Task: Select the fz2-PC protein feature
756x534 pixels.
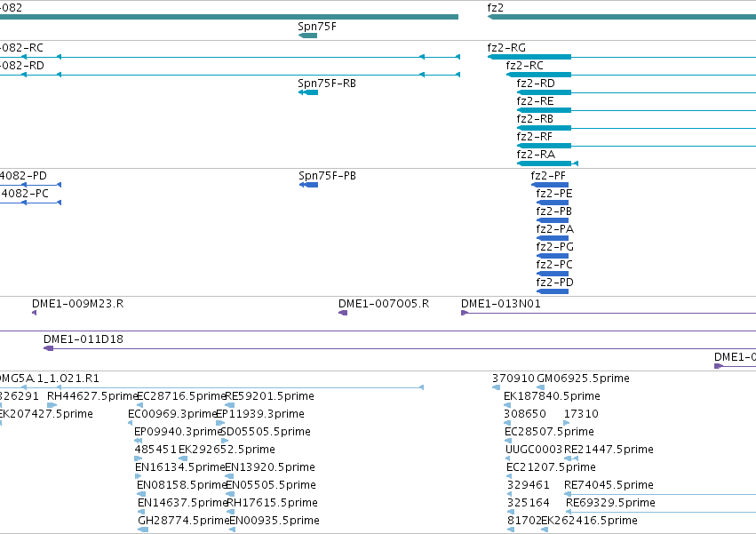Action: pos(553,274)
